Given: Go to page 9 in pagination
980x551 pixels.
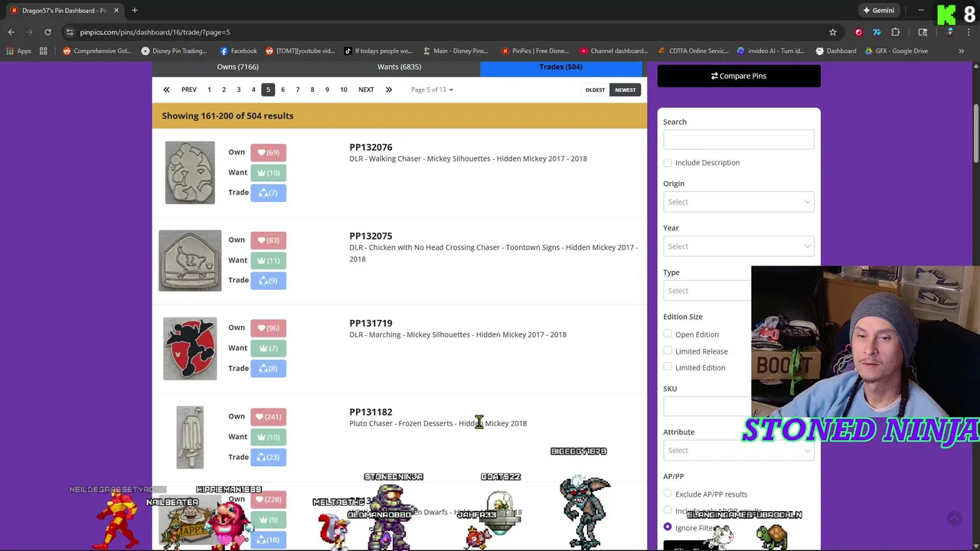Looking at the screenshot, I should pos(327,90).
